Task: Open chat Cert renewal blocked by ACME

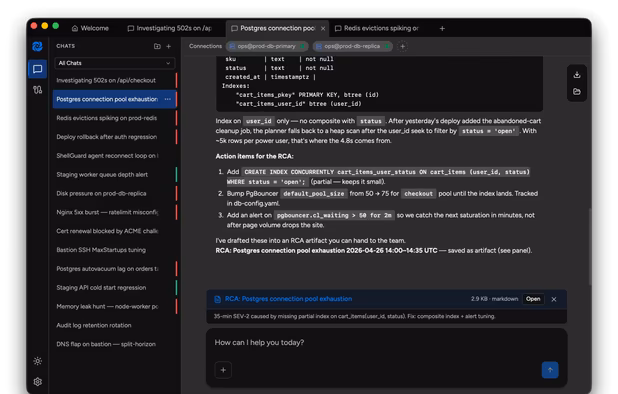Action: [x=115, y=231]
